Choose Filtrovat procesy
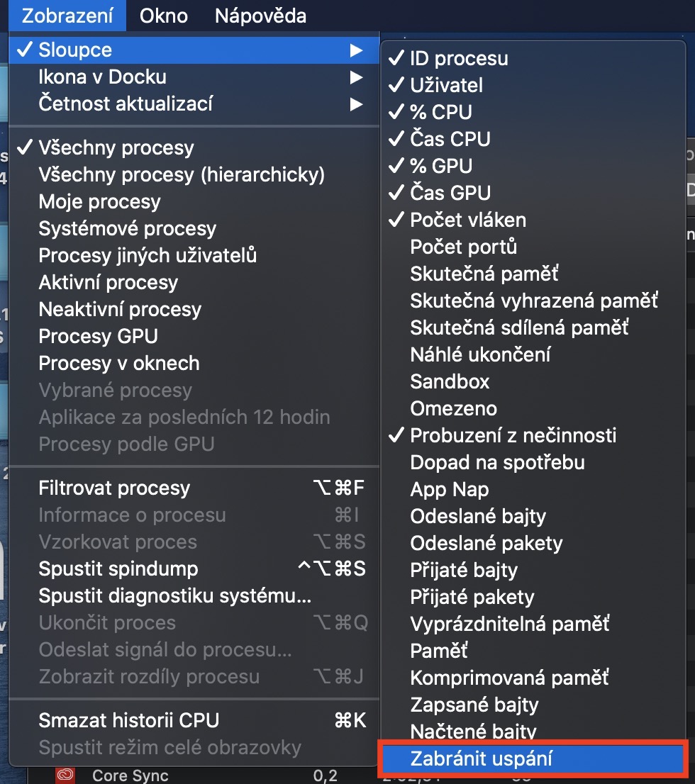Image resolution: width=695 pixels, height=784 pixels. [114, 488]
